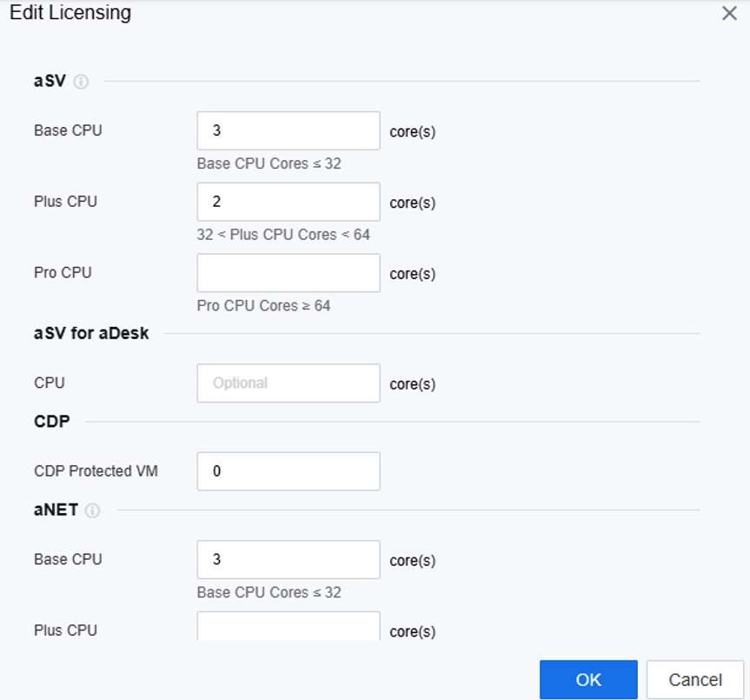Click the 'aNET' section heading
This screenshot has height=700, width=750.
pyautogui.click(x=56, y=510)
